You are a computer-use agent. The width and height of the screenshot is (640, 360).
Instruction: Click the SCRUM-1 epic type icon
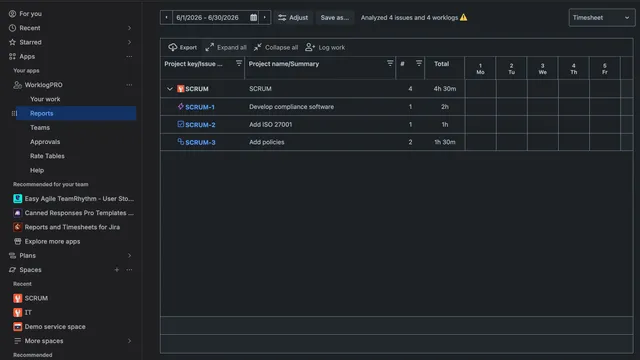180,106
